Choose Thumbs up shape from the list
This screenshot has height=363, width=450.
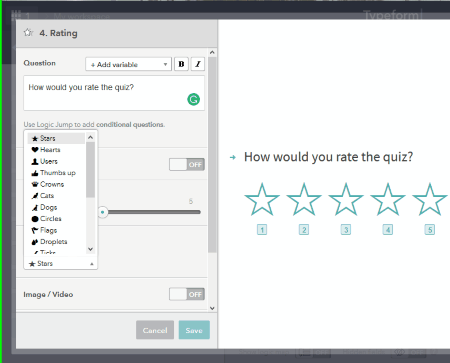pyautogui.click(x=56, y=173)
